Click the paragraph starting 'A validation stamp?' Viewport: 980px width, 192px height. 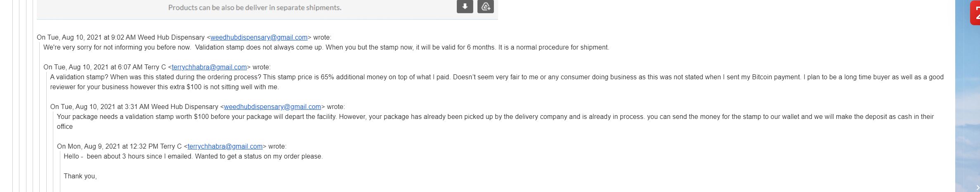click(x=497, y=82)
